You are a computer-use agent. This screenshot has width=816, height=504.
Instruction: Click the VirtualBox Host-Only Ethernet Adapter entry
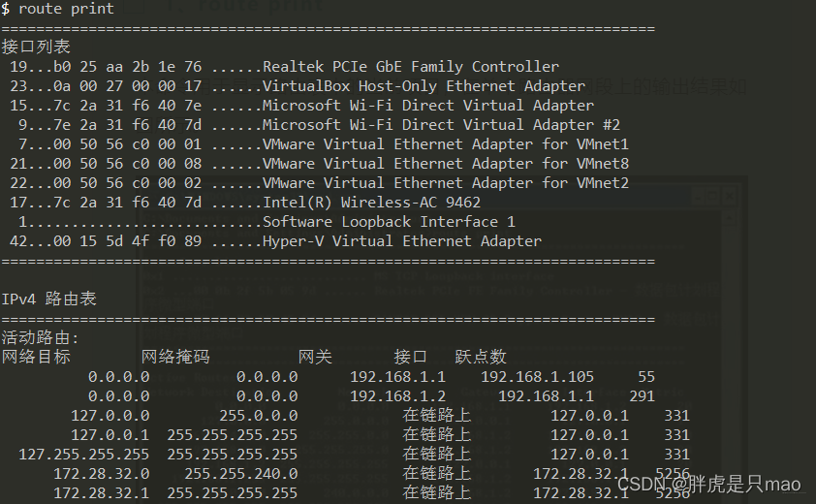pos(424,86)
